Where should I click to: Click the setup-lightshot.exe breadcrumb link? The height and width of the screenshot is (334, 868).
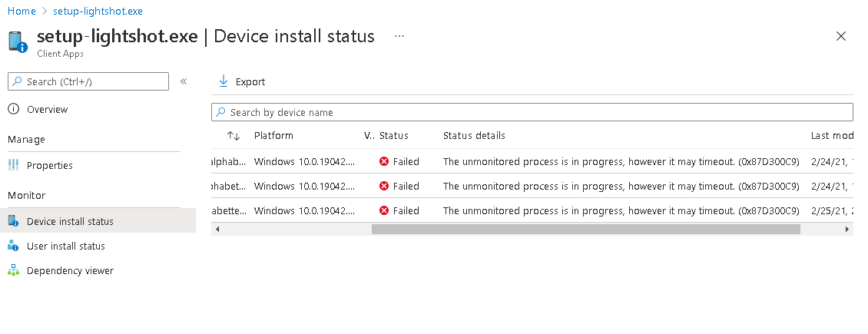click(x=100, y=12)
